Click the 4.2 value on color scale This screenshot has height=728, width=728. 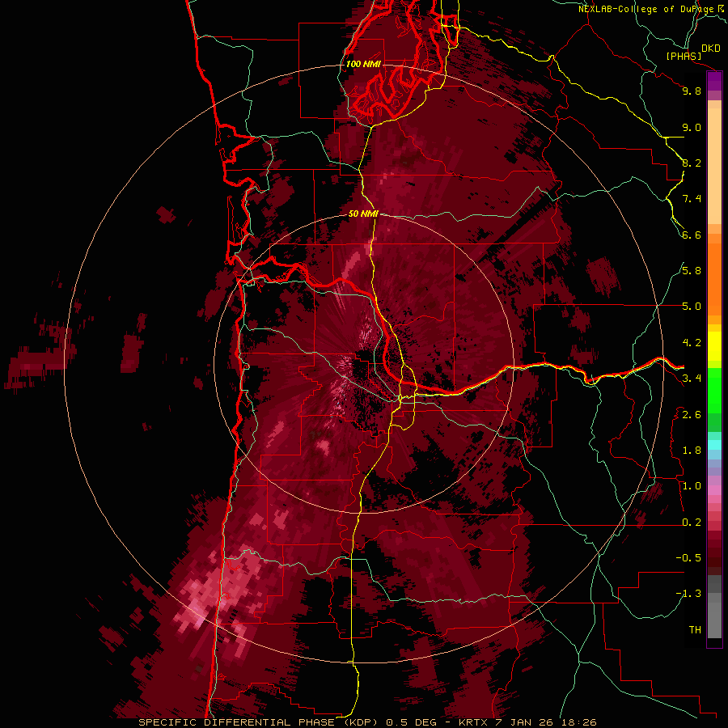click(692, 343)
